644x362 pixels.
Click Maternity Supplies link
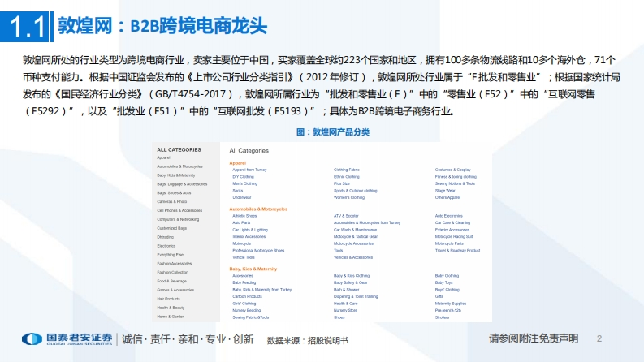click(451, 304)
